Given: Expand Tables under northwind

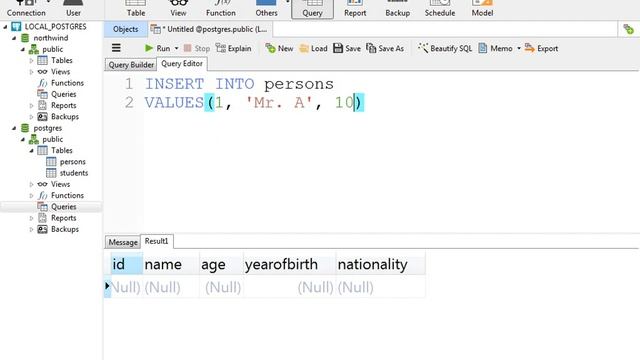Looking at the screenshot, I should click(x=32, y=60).
